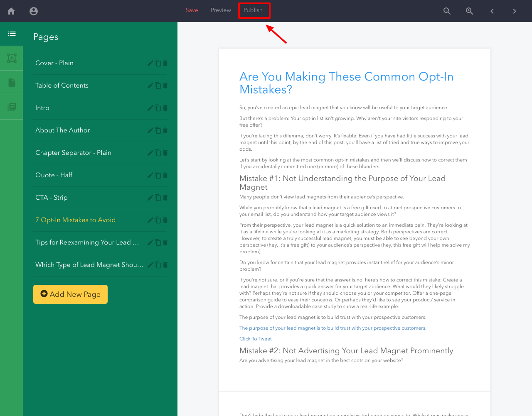Open the document sidebar panel icon
Viewport: 532px width, 416px height.
(12, 83)
